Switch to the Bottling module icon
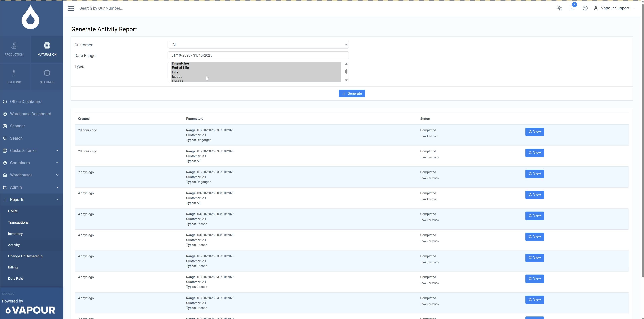The width and height of the screenshot is (644, 319). (x=14, y=77)
